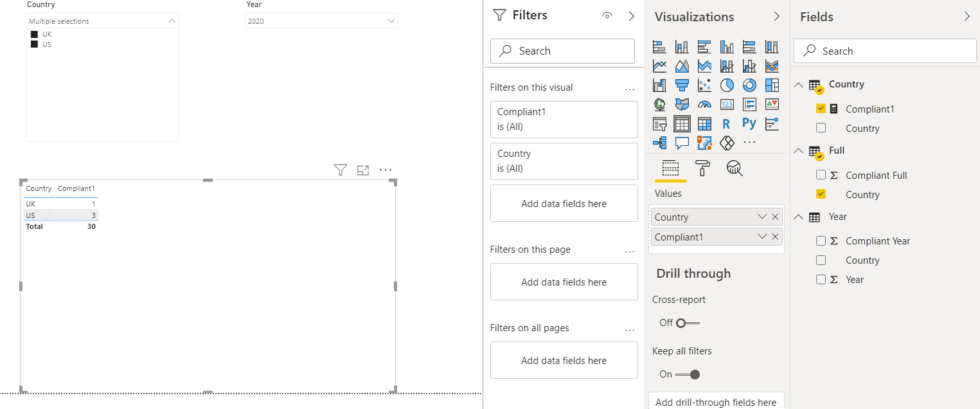The height and width of the screenshot is (409, 980).
Task: Select the Python visual
Action: (x=749, y=123)
